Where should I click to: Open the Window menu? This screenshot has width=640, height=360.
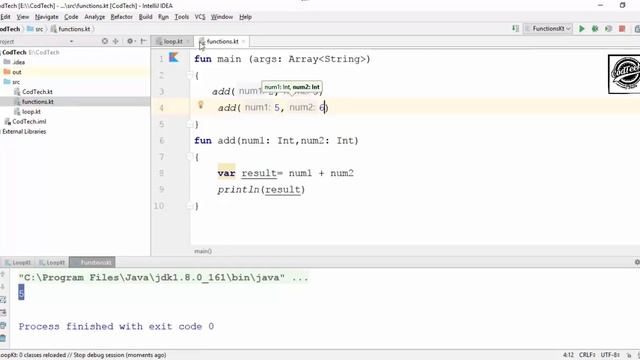tap(222, 17)
